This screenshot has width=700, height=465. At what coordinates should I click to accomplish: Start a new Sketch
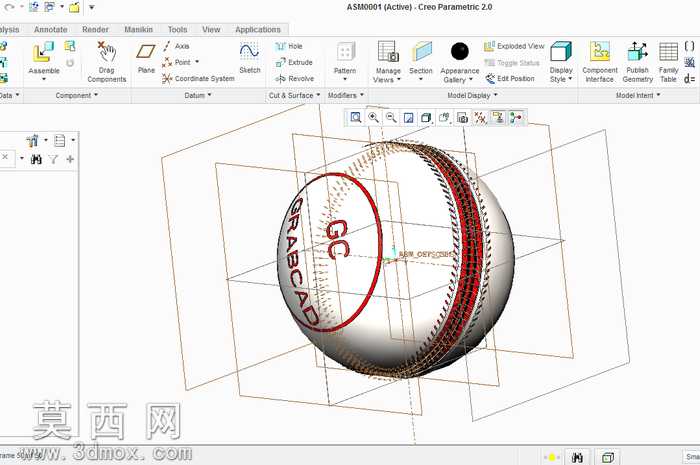coord(250,58)
